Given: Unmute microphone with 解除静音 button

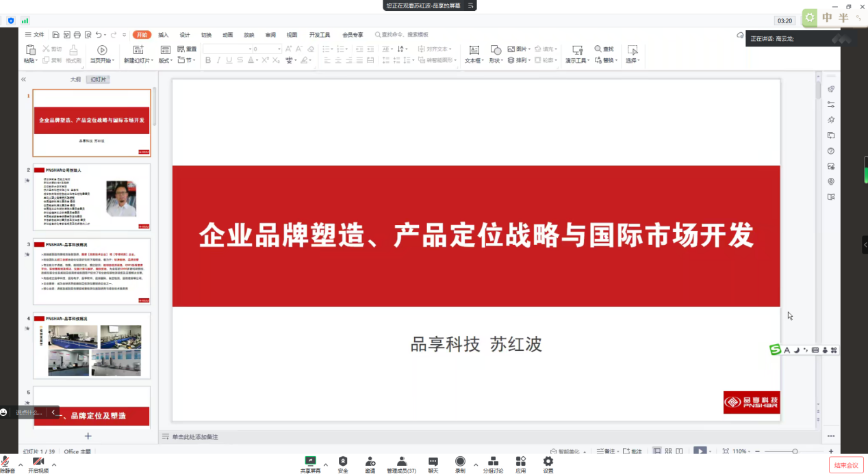Looking at the screenshot, I should coord(6,462).
